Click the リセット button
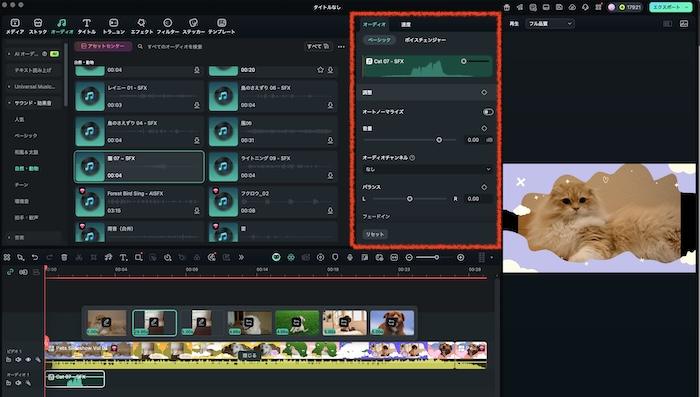The width and height of the screenshot is (700, 397). pyautogui.click(x=375, y=234)
